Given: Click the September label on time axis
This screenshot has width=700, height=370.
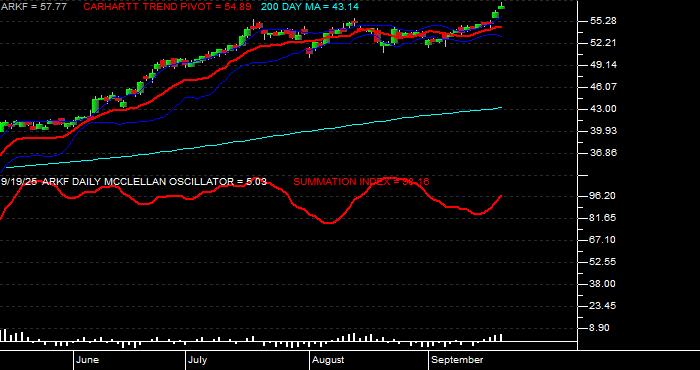Looking at the screenshot, I should [458, 360].
